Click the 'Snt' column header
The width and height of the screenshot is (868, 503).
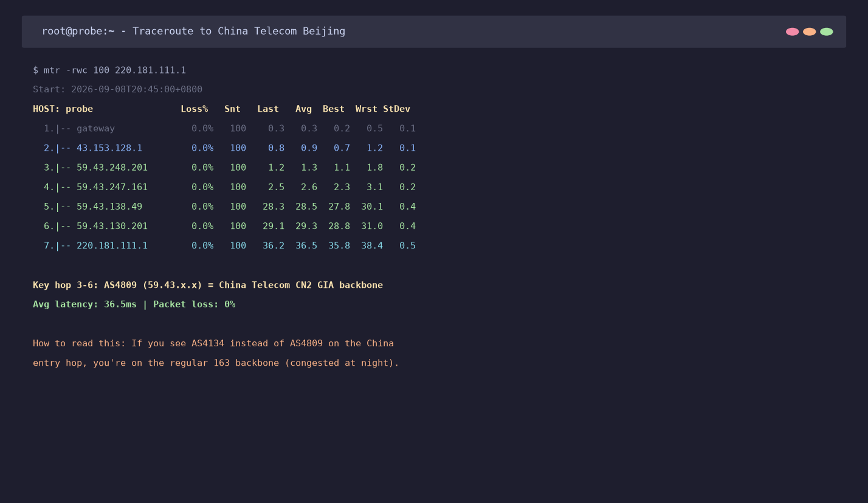[x=233, y=109]
